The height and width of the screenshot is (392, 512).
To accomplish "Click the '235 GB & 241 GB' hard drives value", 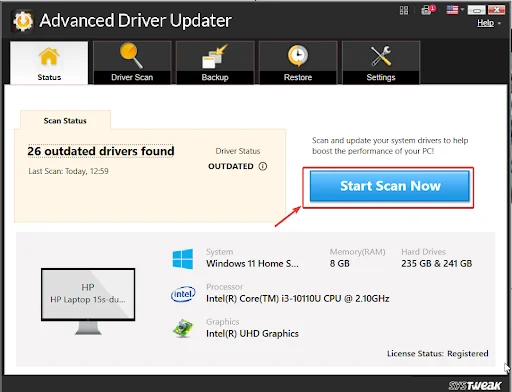I will point(437,264).
